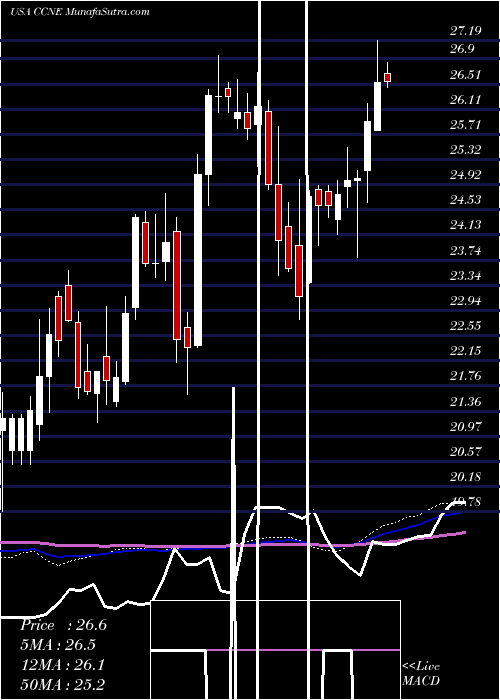Click the 'USA CCNE MunafaSutra.com' title text
500x700 pixels.
pos(79,12)
